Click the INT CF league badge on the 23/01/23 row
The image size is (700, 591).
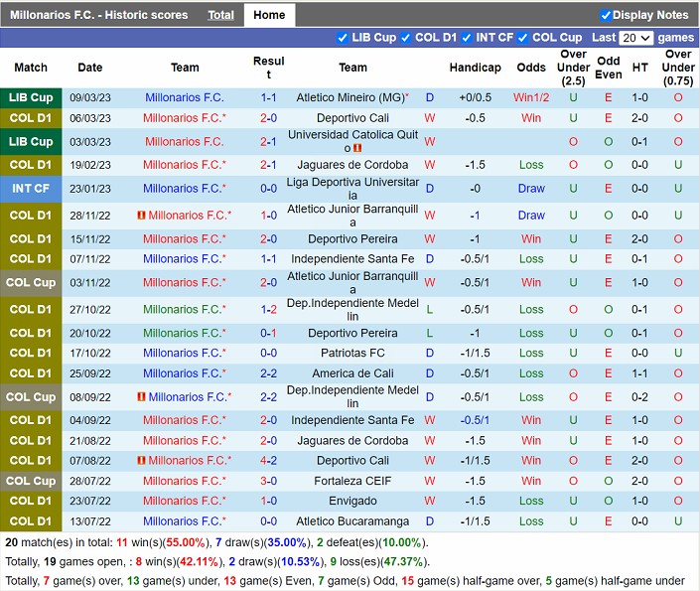click(30, 189)
